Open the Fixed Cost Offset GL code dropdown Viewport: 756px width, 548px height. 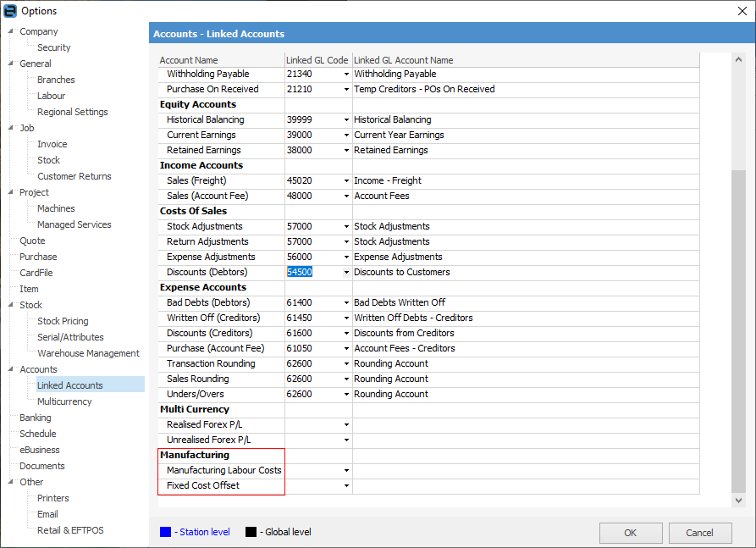[345, 485]
